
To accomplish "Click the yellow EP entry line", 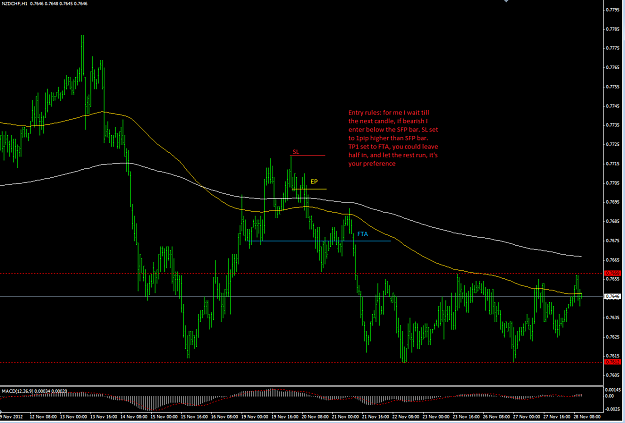I will click(x=309, y=189).
